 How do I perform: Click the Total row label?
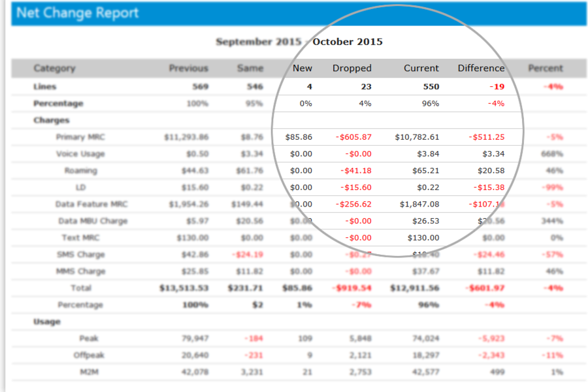[x=81, y=288]
